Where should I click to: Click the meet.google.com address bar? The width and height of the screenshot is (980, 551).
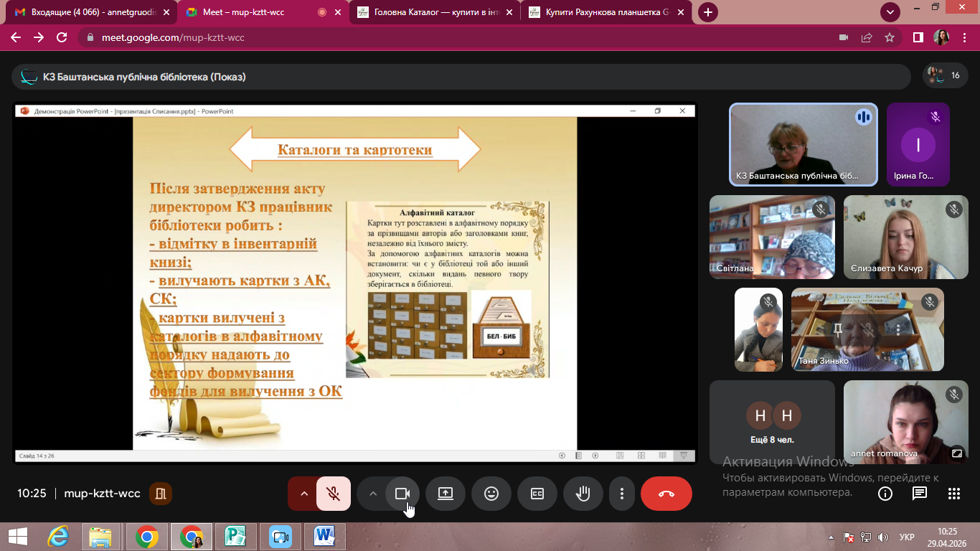point(459,37)
